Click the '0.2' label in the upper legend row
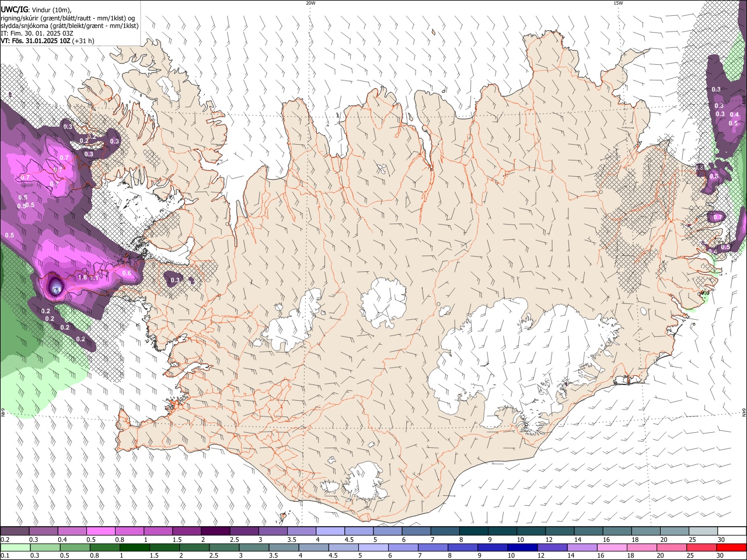 5,540
